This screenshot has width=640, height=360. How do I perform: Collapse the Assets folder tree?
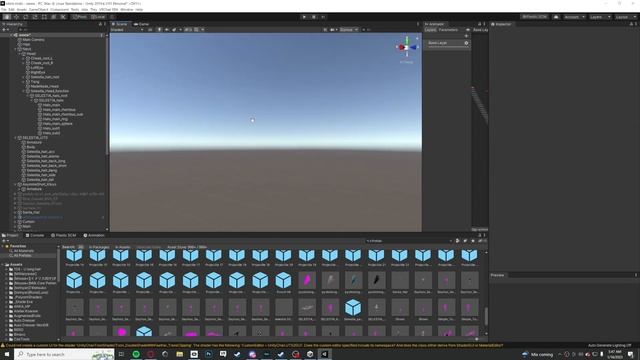click(3, 265)
